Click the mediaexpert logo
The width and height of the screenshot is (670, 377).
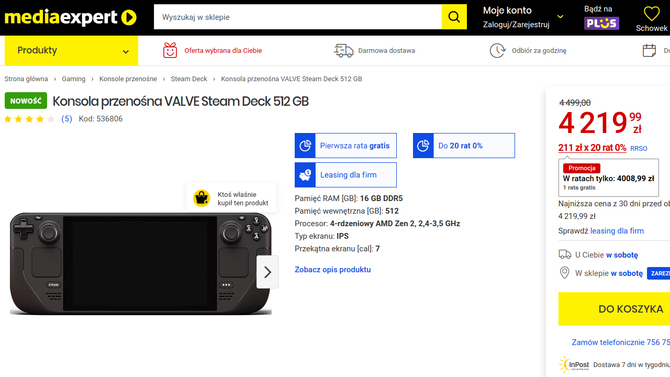click(x=71, y=18)
